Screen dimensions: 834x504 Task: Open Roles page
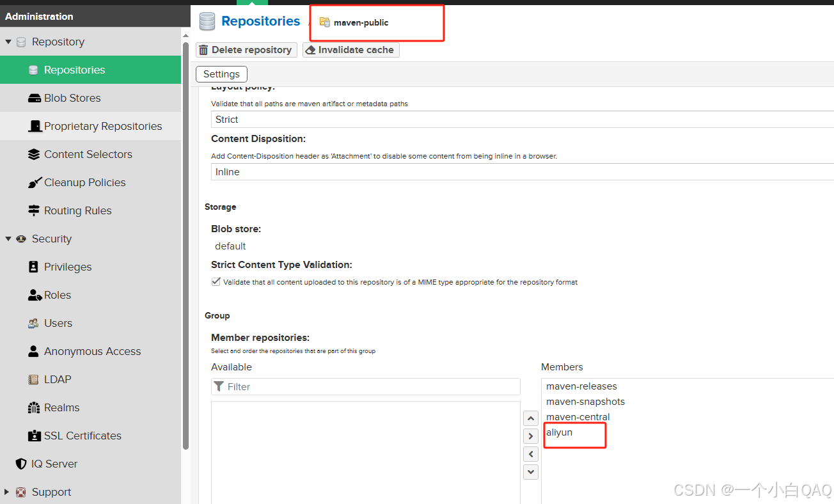pyautogui.click(x=91, y=295)
